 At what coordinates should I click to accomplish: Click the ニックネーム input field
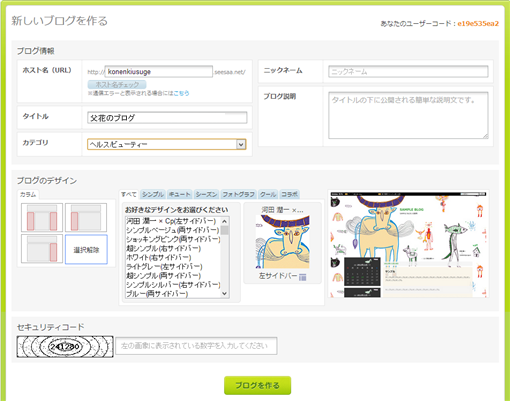(x=408, y=72)
